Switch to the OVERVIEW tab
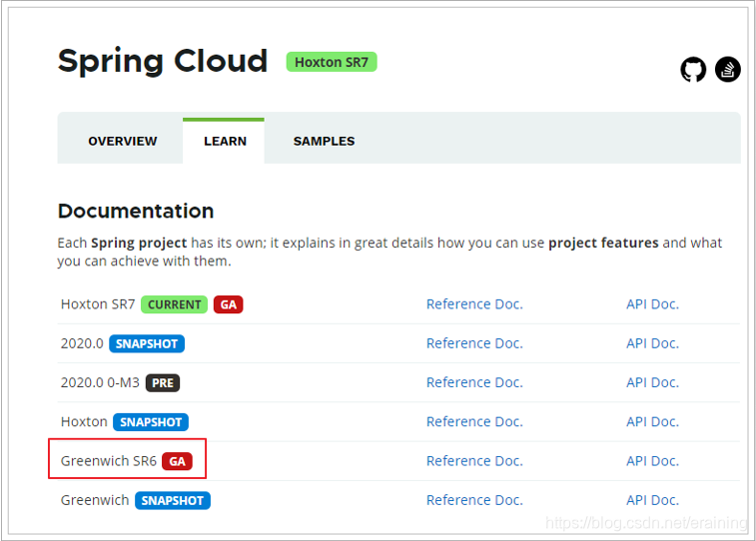Viewport: 756px width, 541px height. (123, 141)
